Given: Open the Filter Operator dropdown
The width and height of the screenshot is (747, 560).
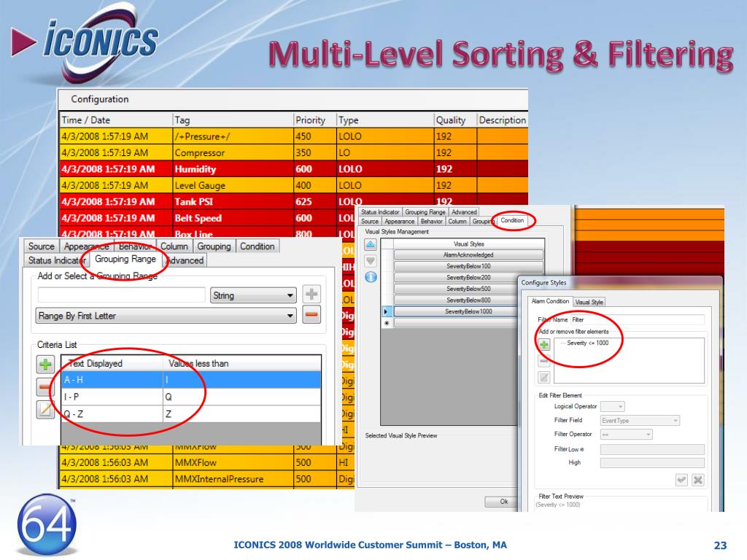Looking at the screenshot, I should (626, 435).
